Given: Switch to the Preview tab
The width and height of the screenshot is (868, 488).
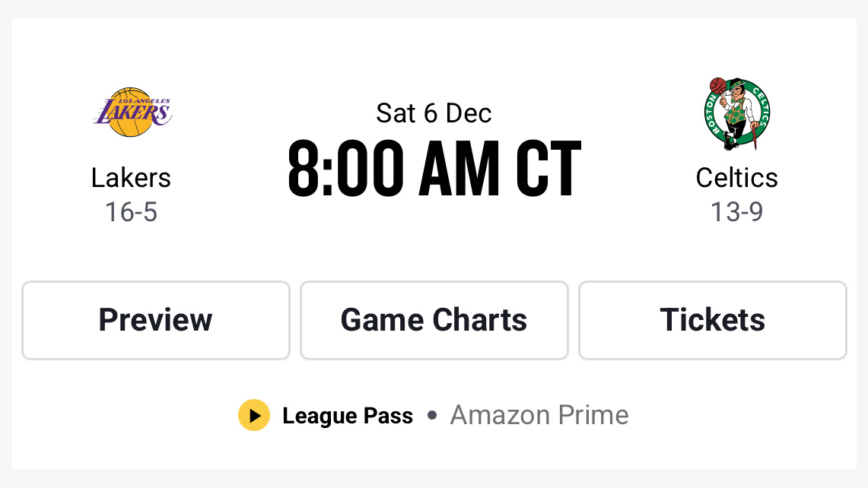Looking at the screenshot, I should click(x=155, y=320).
